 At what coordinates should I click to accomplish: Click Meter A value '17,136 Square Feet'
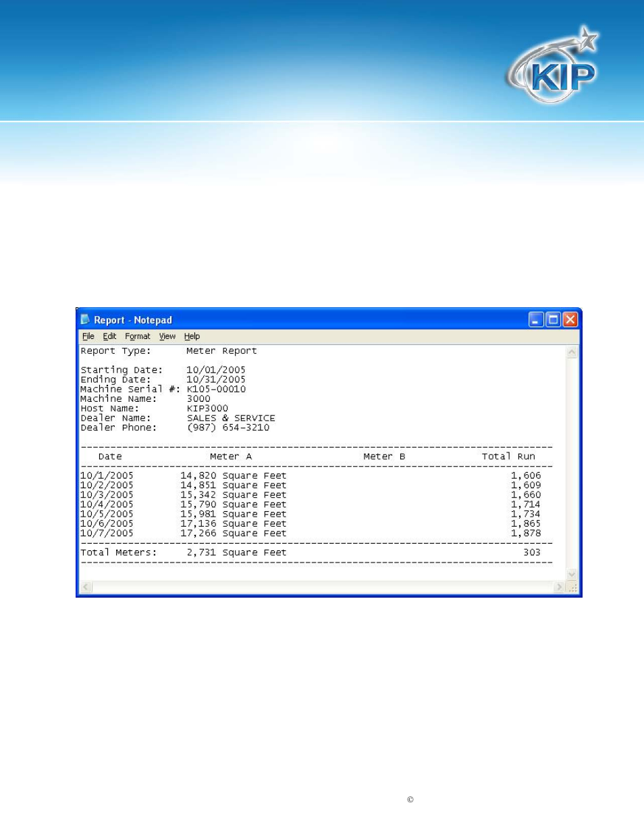(234, 523)
